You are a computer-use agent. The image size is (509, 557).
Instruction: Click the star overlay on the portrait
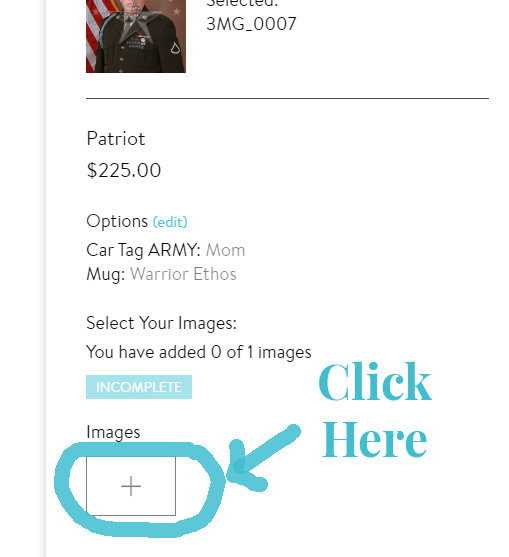tap(137, 25)
